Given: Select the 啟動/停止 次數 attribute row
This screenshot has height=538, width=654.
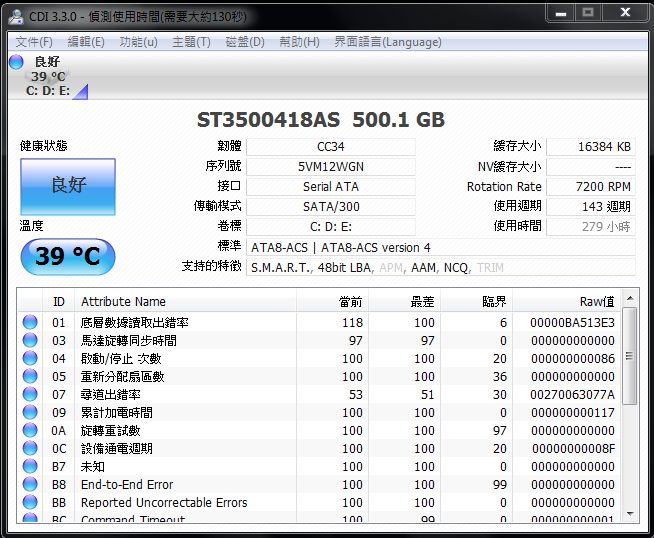Looking at the screenshot, I should 319,358.
